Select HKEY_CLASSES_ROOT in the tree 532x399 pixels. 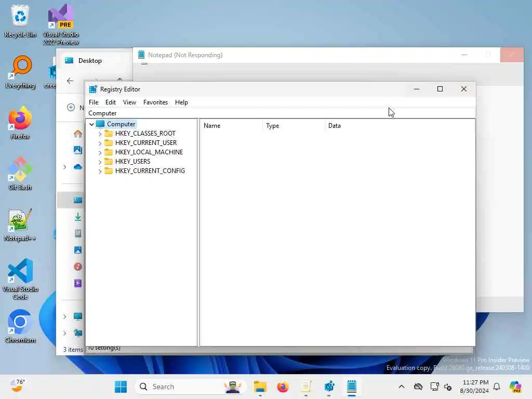[x=145, y=134]
